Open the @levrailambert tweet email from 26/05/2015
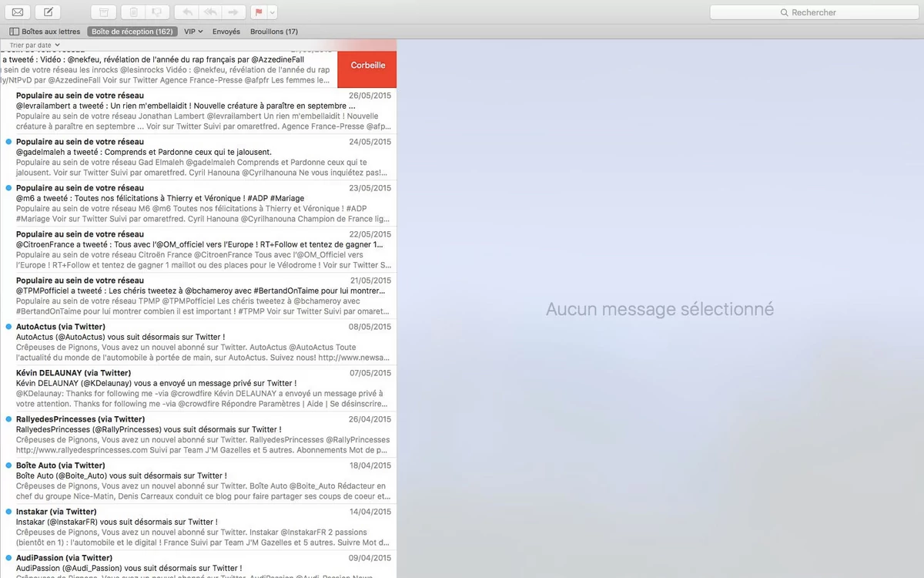 pyautogui.click(x=198, y=111)
